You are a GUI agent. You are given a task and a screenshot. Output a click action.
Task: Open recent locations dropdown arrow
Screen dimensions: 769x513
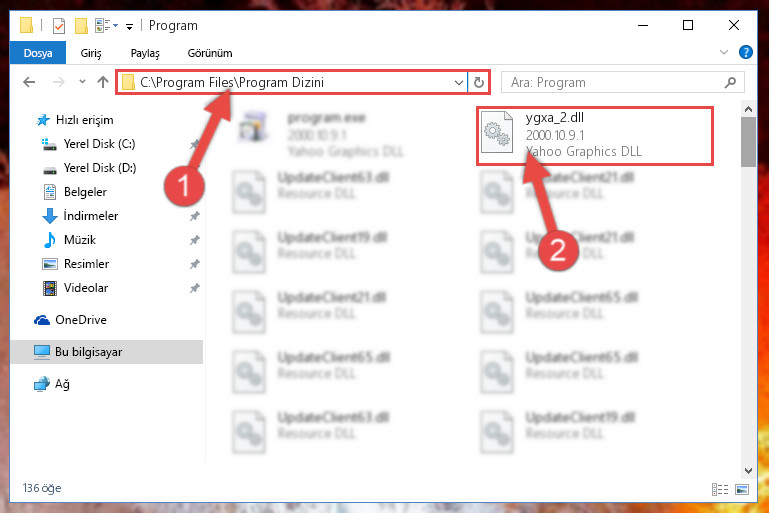click(x=82, y=82)
